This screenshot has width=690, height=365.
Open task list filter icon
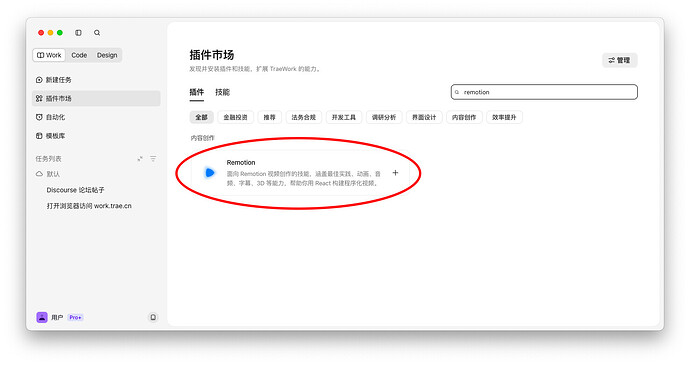point(153,159)
